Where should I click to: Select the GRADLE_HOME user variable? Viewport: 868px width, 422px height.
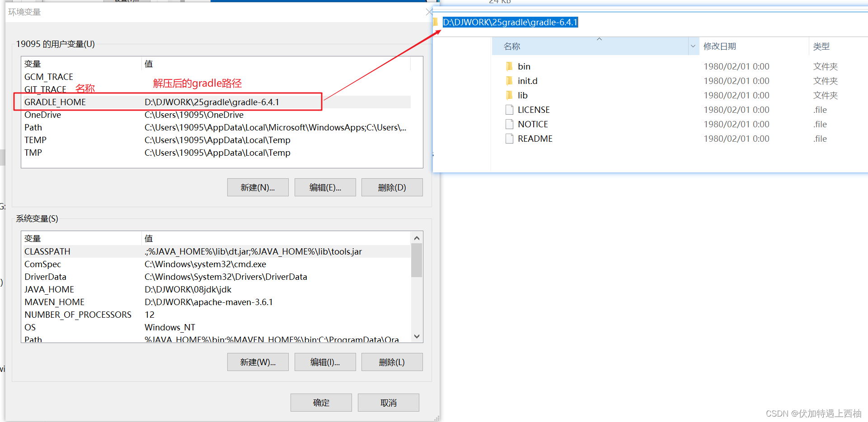[x=217, y=102]
